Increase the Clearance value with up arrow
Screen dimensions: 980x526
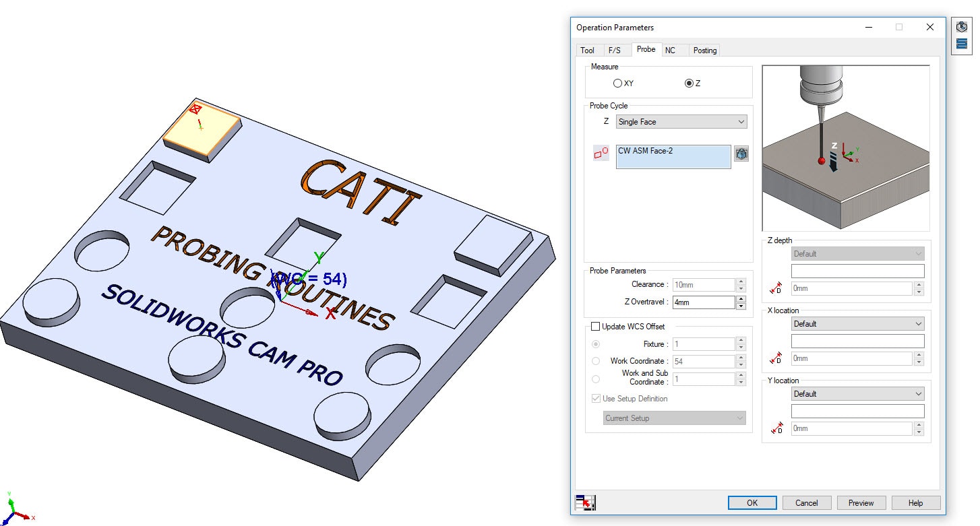pyautogui.click(x=741, y=282)
